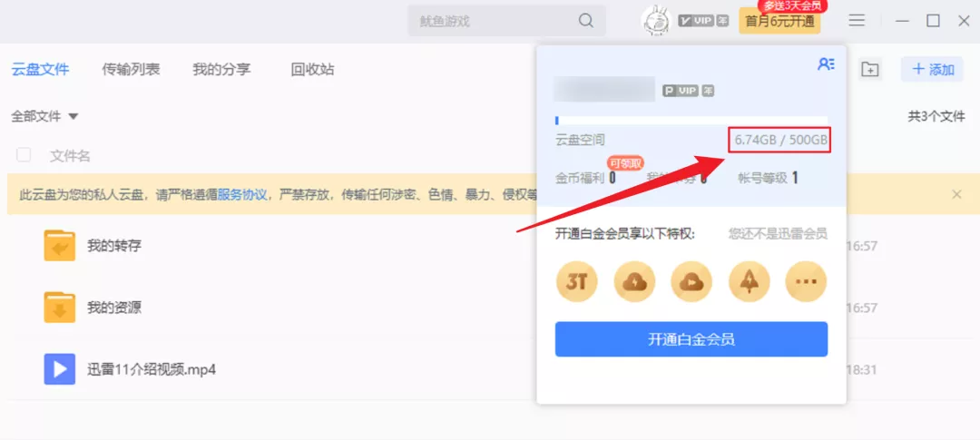The height and width of the screenshot is (440, 980).
Task: Open the 我的转存 folder icon
Action: 59,246
